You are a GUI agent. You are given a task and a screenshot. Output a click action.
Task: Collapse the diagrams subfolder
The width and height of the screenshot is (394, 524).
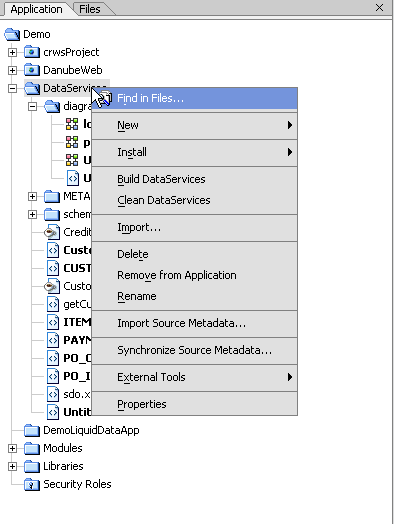(32, 107)
